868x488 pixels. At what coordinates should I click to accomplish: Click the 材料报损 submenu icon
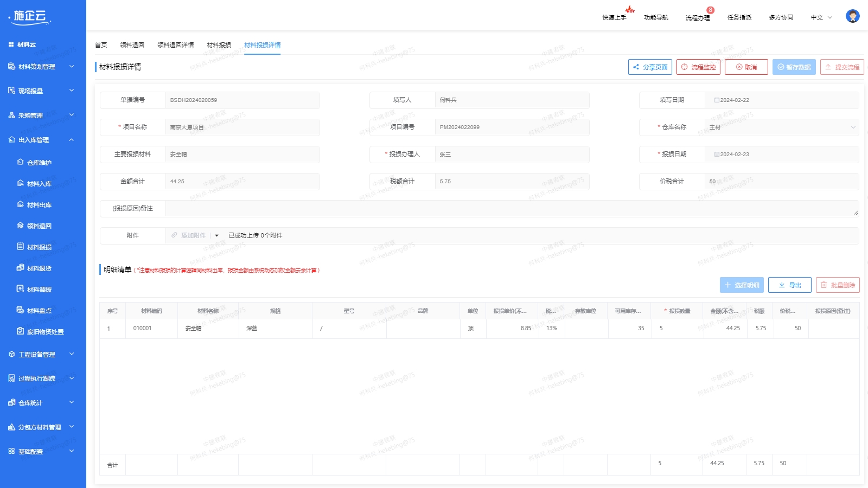[x=20, y=247]
